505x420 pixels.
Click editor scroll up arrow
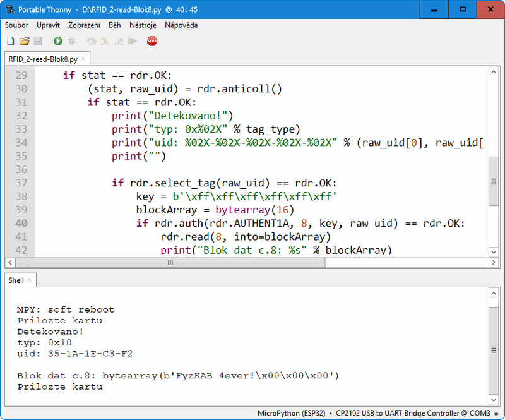pos(494,72)
